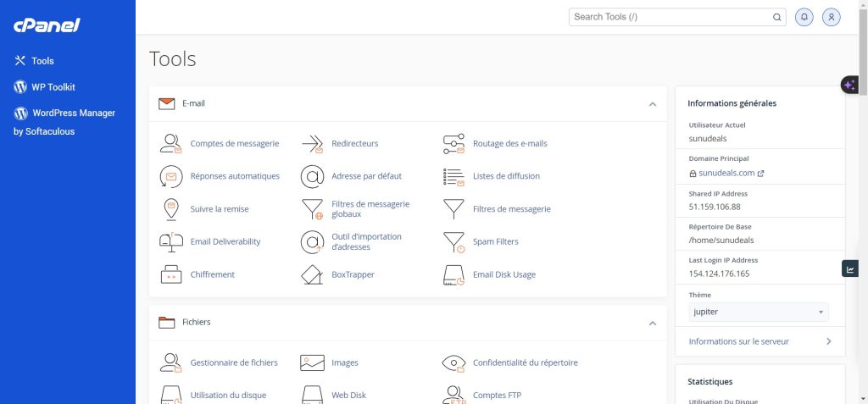Open the BoxTrapper icon
Screen dimensions: 868x404
[313, 274]
